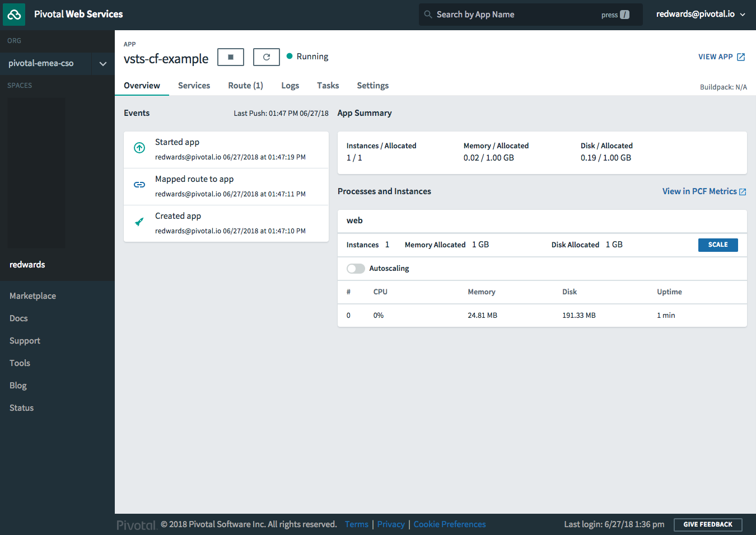
Task: Click the web process heading
Action: click(x=354, y=220)
